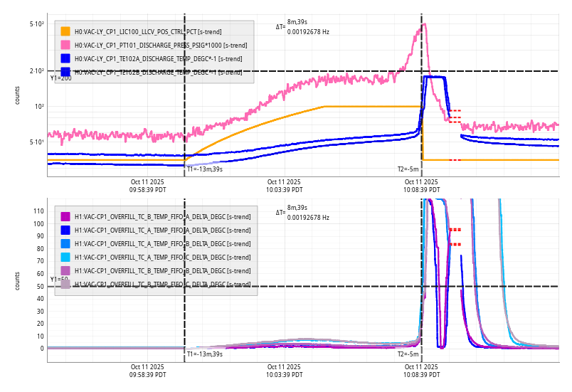The image size is (572, 392).
Task: Click the blue TC_A_TEMP_FIFO_A legend swatch
Action: pos(65,231)
